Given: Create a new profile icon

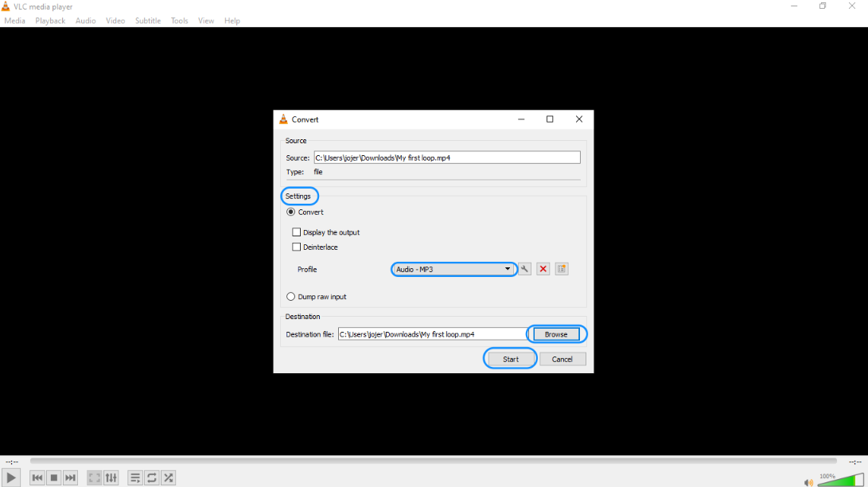Looking at the screenshot, I should click(x=562, y=269).
